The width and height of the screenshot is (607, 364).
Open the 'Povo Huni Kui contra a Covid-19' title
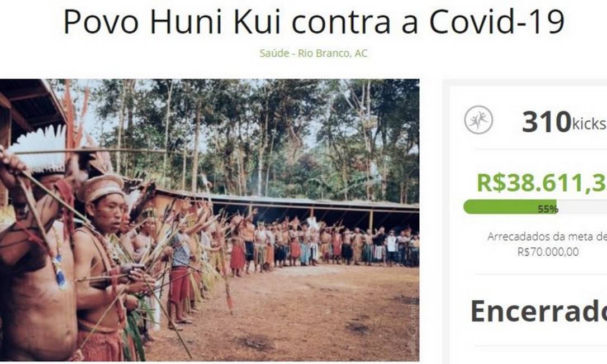[x=314, y=22]
